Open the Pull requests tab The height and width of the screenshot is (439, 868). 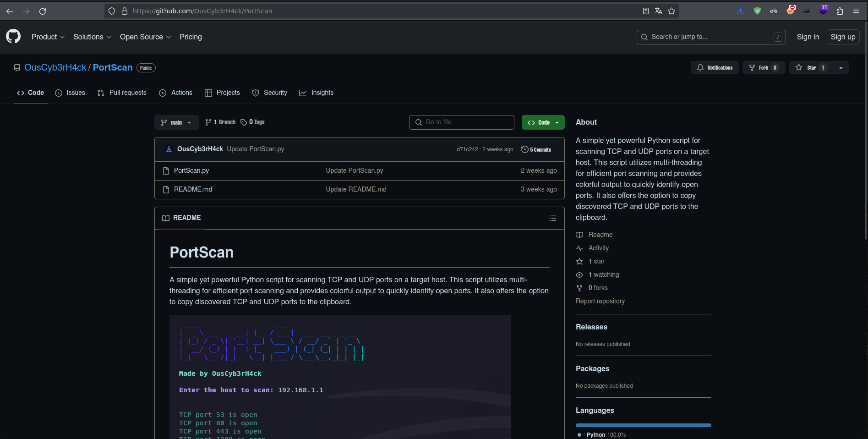pos(122,93)
